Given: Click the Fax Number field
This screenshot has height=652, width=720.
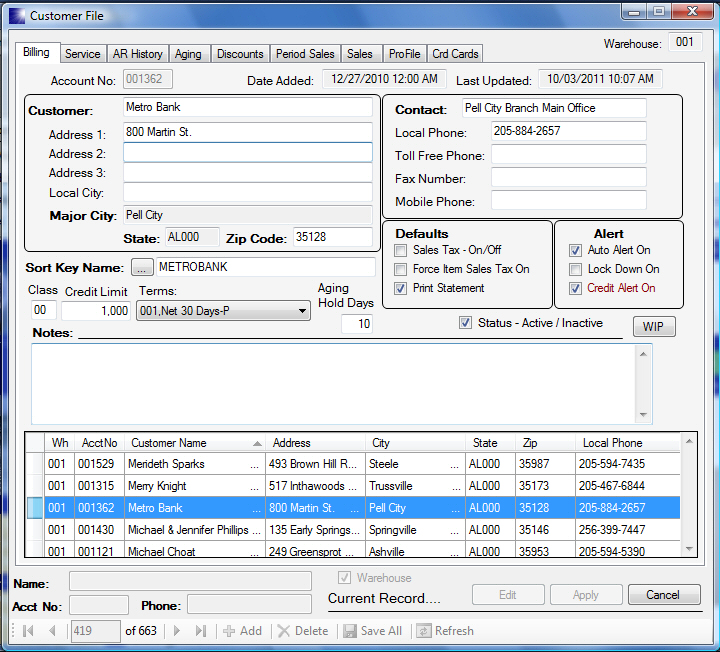Looking at the screenshot, I should click(x=568, y=178).
